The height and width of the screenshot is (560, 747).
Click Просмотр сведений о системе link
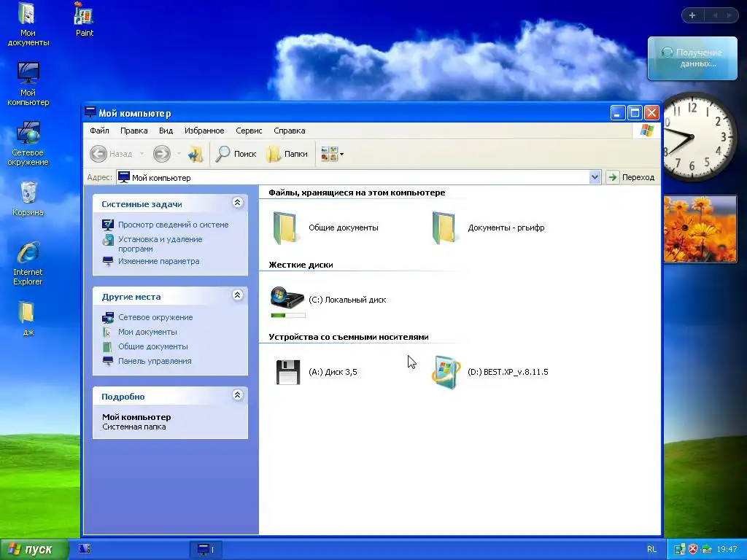click(174, 225)
